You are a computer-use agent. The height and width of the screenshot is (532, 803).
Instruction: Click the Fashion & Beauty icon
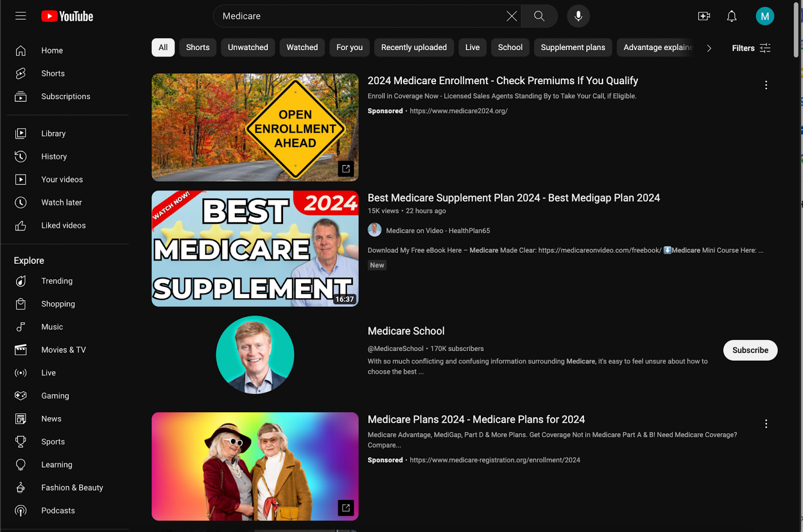pyautogui.click(x=21, y=487)
